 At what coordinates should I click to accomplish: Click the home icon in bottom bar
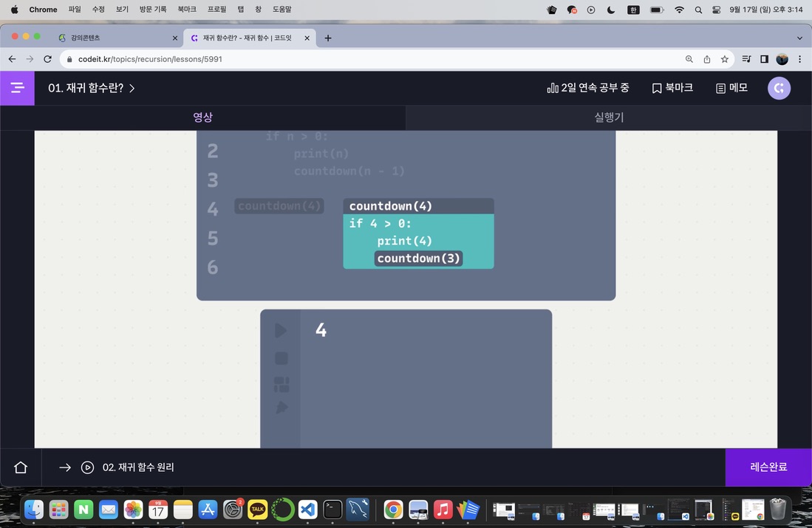[21, 467]
